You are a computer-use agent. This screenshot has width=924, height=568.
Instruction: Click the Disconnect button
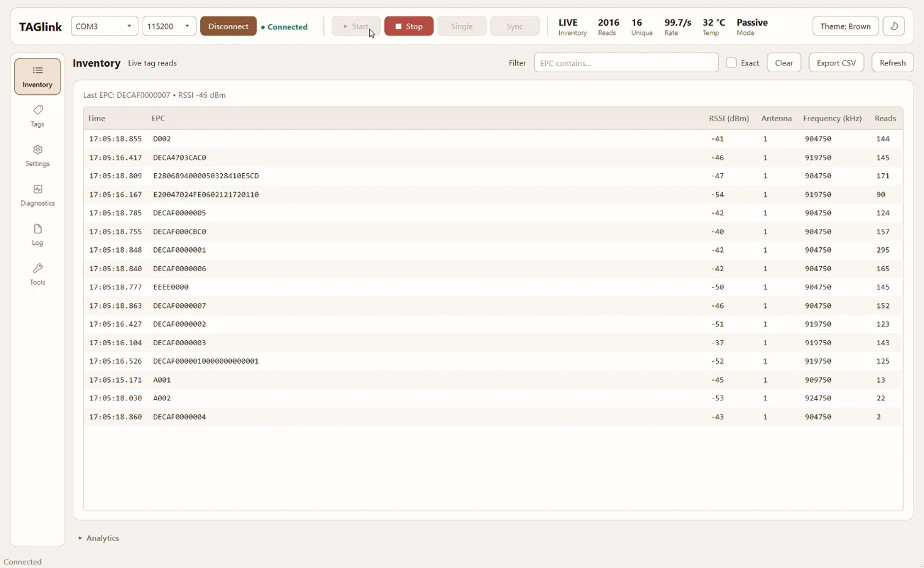click(228, 26)
